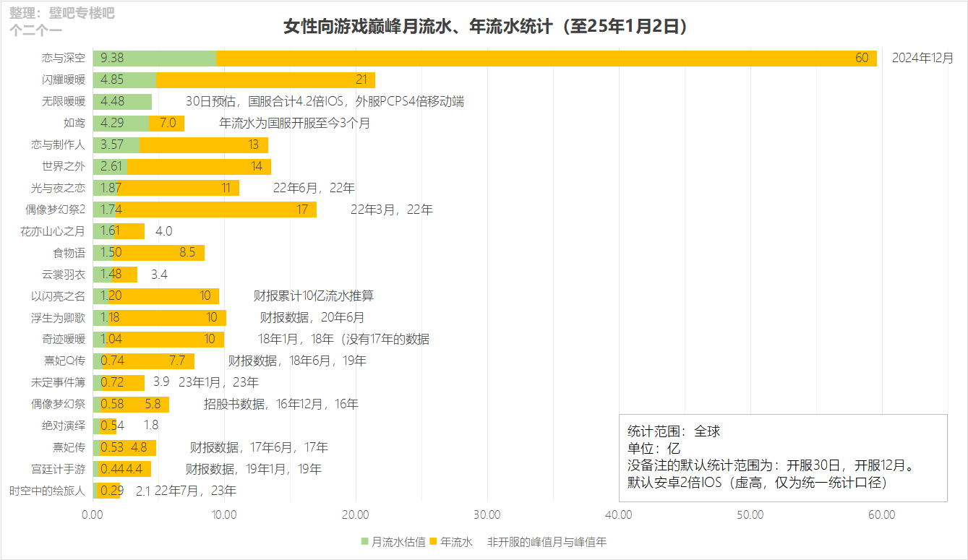Click the 统计范围：全球 line in note box
968x560 pixels.
point(674,432)
